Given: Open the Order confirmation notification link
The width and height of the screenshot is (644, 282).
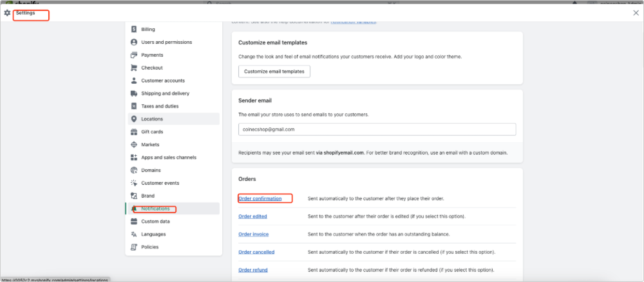Looking at the screenshot, I should [260, 198].
